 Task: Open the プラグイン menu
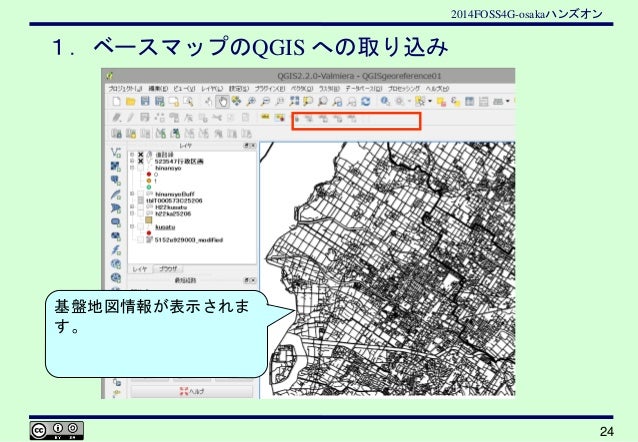click(269, 88)
